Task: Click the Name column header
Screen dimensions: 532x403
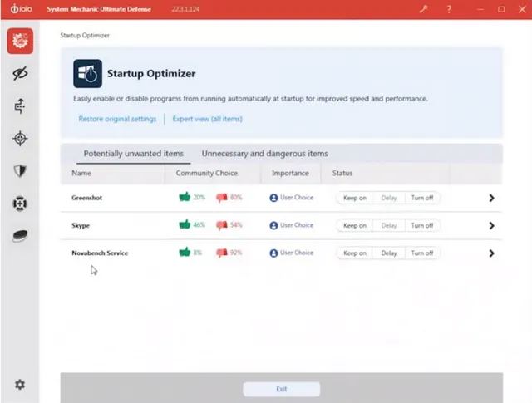Action: (x=81, y=174)
